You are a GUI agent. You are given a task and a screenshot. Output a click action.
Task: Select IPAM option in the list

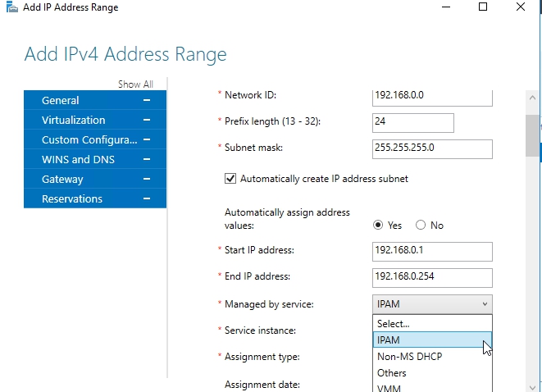click(x=389, y=340)
